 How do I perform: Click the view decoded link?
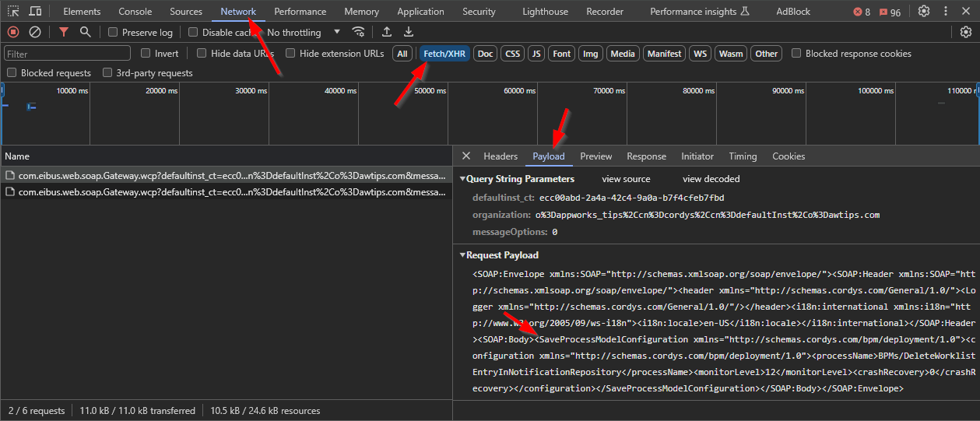coord(711,179)
